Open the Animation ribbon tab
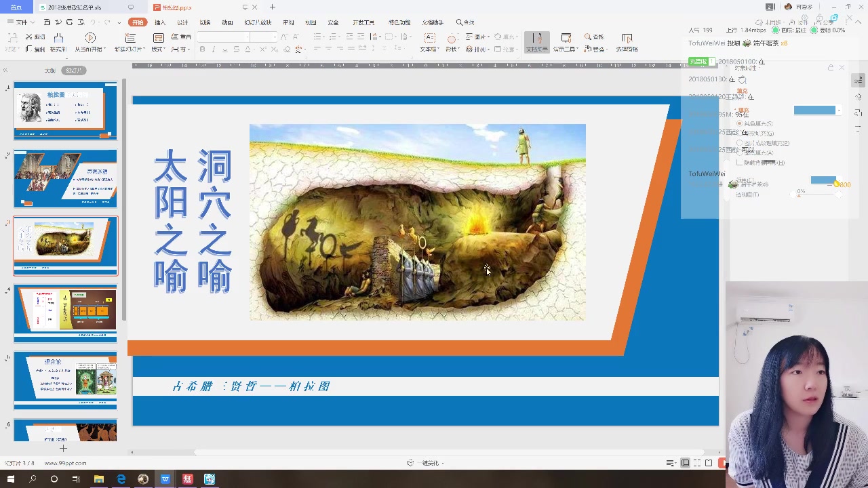Screen dimensions: 868x488 coord(227,22)
